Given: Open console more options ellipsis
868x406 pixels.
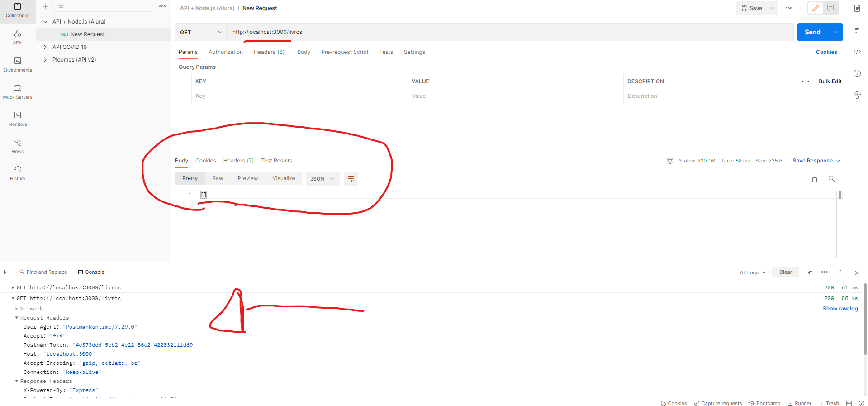Looking at the screenshot, I should (x=825, y=272).
